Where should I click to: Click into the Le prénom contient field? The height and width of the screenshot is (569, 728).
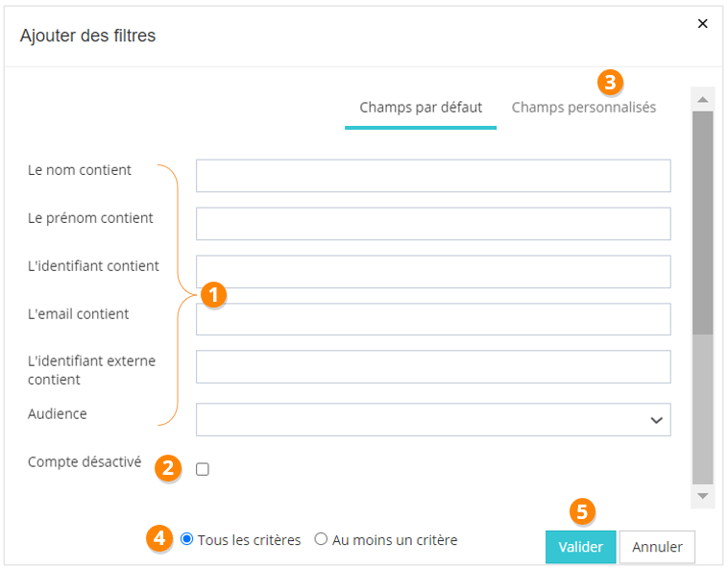point(433,224)
